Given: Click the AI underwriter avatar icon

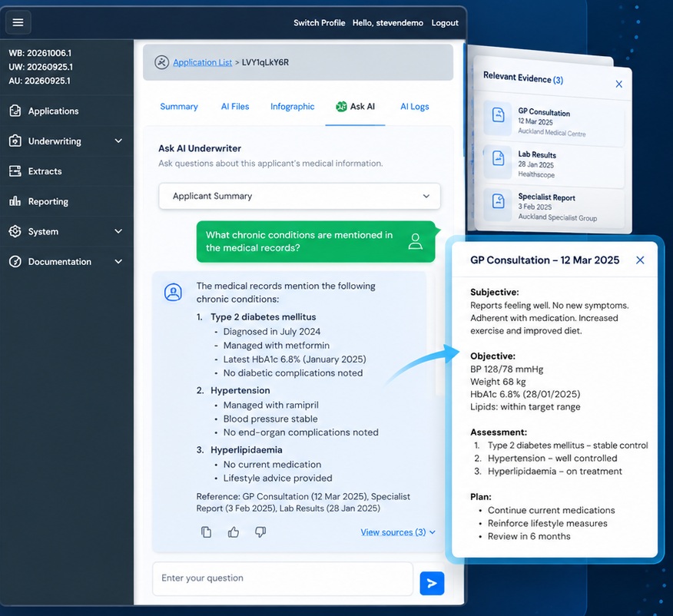Looking at the screenshot, I should 173,292.
